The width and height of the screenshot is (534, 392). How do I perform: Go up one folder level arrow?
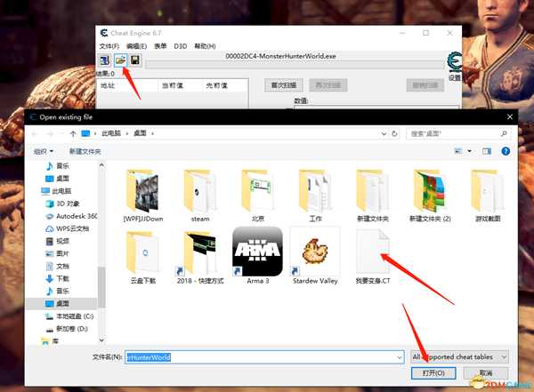71,133
